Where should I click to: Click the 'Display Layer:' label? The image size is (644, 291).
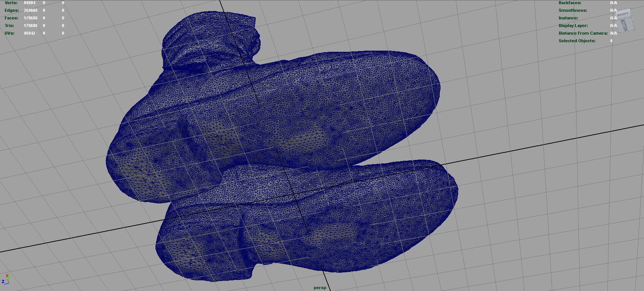coord(573,26)
